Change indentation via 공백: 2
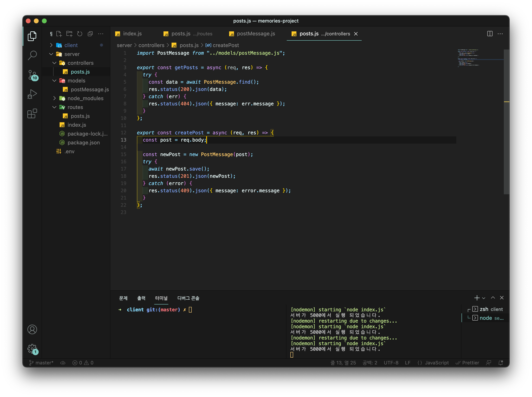The width and height of the screenshot is (532, 397). point(370,363)
